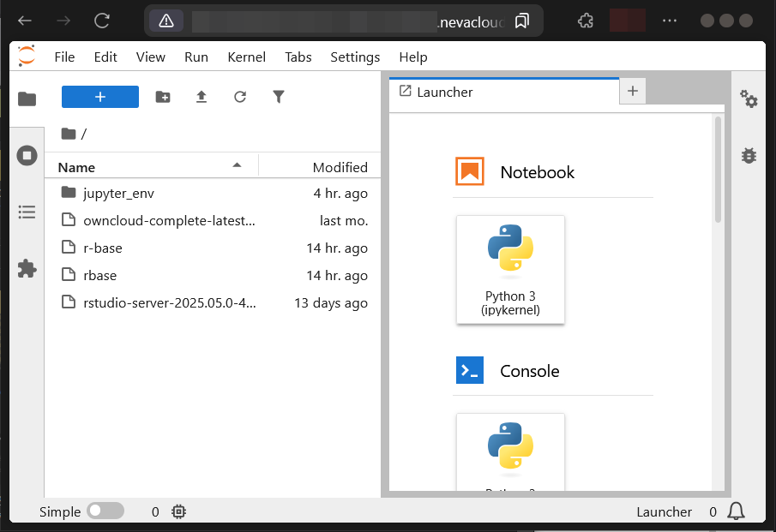Open the Debugger bug icon
The width and height of the screenshot is (776, 532).
pos(749,156)
